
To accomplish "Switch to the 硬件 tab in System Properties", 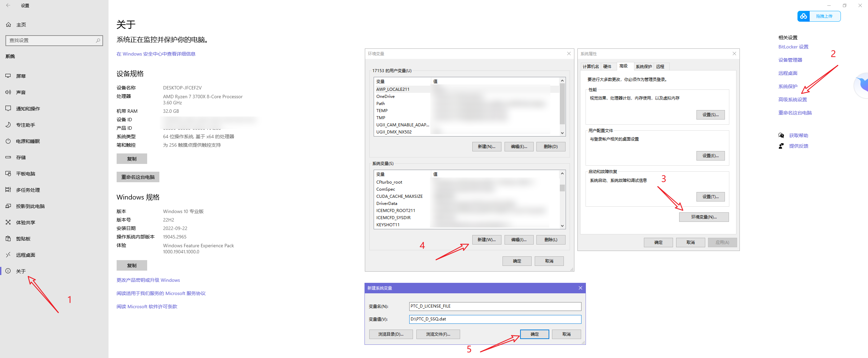I will pos(607,66).
